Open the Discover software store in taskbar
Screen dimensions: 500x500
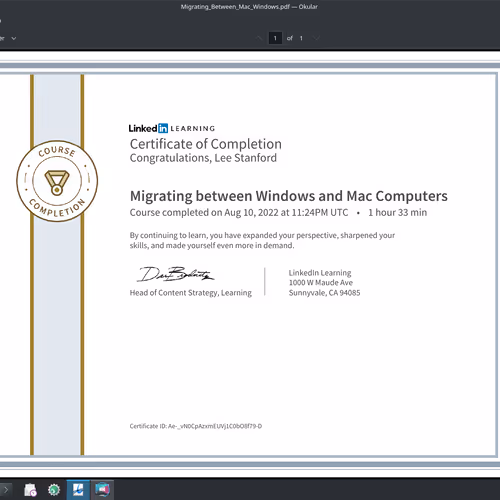tap(30, 490)
